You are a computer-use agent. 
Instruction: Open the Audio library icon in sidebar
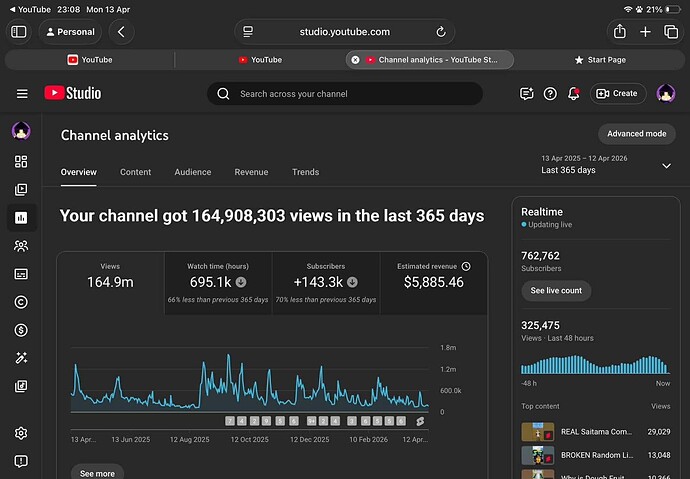(x=21, y=386)
